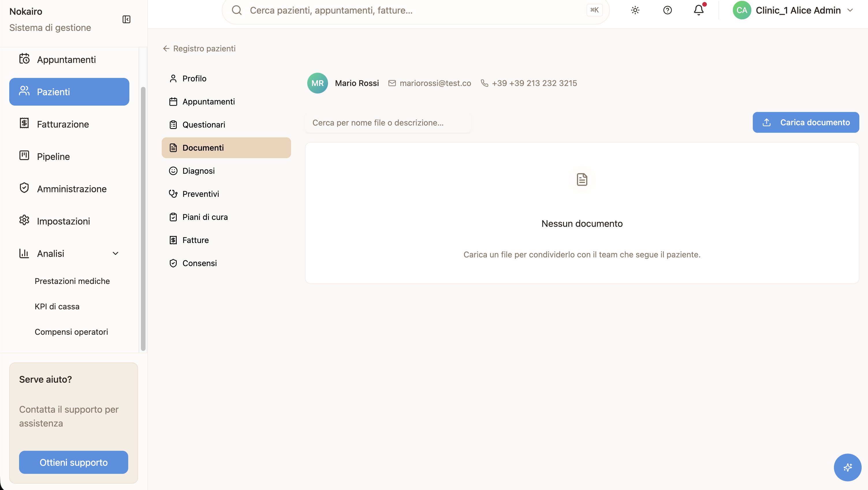Focus the global search bar
Viewport: 868px width, 490px height.
click(x=416, y=10)
